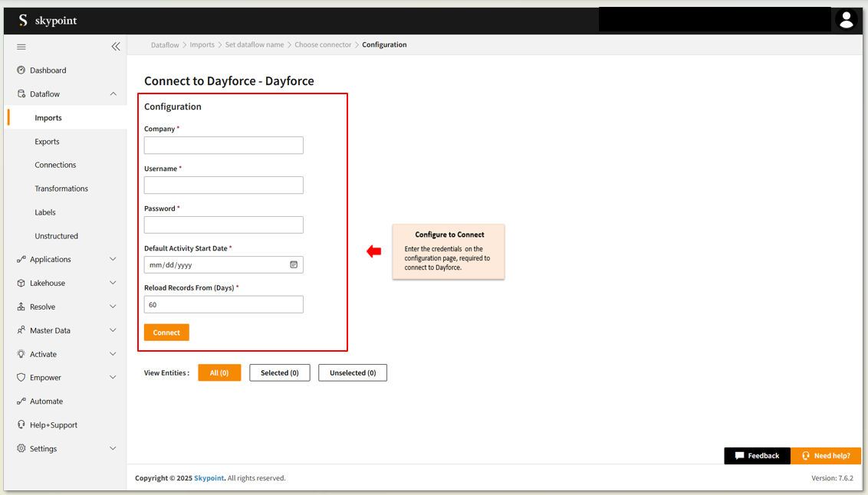The width and height of the screenshot is (868, 495).
Task: Expand the Applications menu chevron
Action: tap(113, 260)
